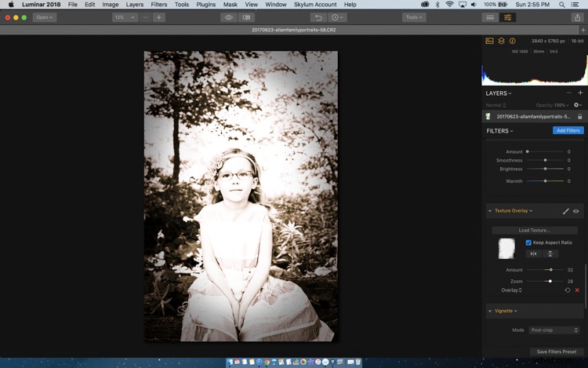Screen dimensions: 588x368
Task: Flip the texture vertically
Action: tap(550, 254)
